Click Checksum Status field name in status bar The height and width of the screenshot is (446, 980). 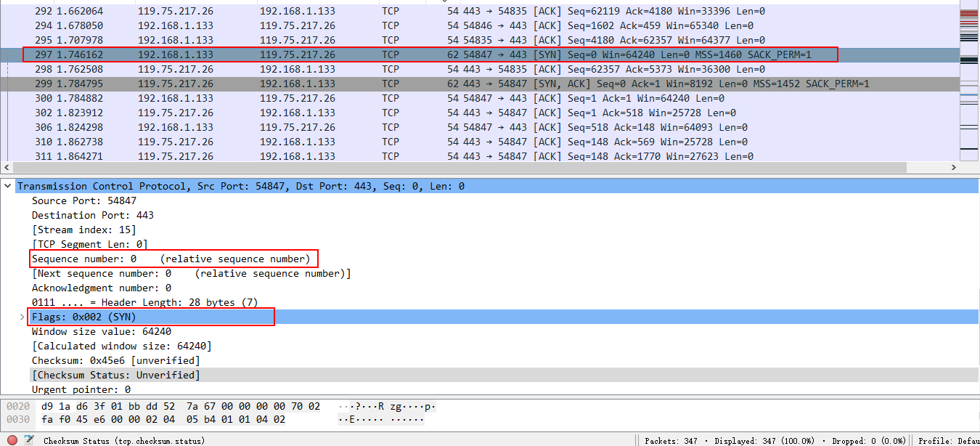(124, 441)
